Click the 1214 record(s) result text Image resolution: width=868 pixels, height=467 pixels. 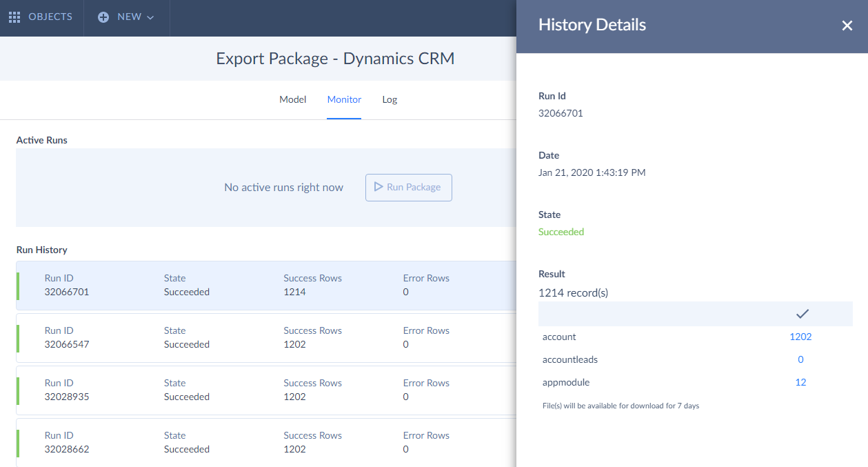click(573, 292)
